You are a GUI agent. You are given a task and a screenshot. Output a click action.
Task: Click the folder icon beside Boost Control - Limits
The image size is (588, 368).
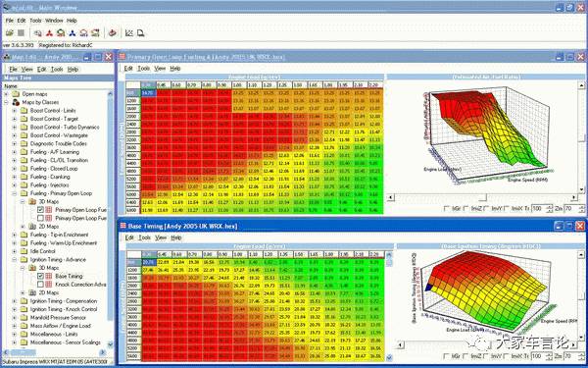(24, 110)
